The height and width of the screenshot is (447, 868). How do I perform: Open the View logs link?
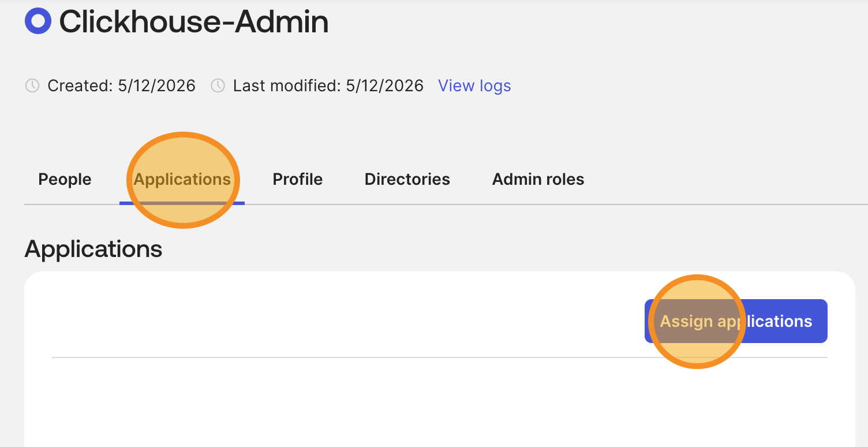(x=474, y=86)
